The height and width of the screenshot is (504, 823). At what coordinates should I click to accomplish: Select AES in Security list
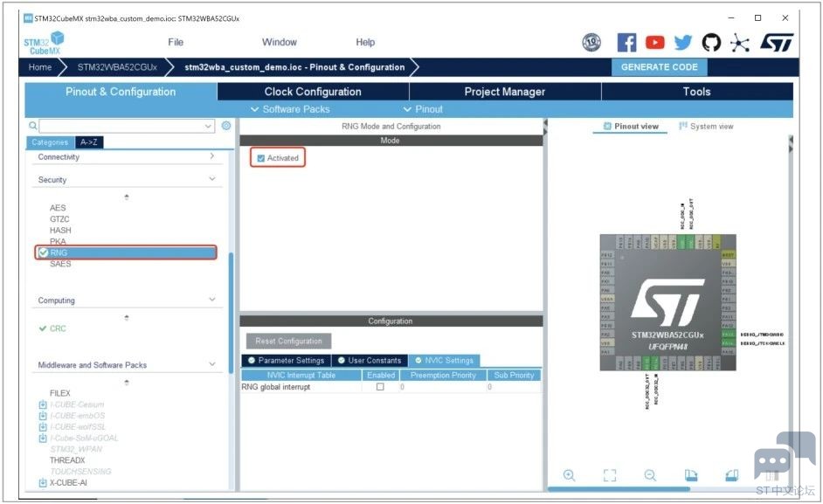[58, 208]
